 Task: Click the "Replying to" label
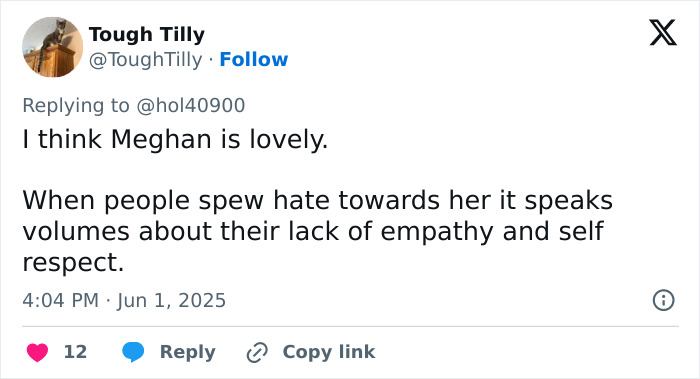76,106
